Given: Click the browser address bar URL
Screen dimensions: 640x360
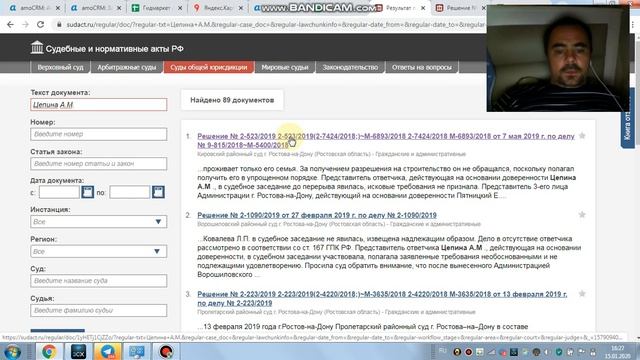Looking at the screenshot, I should (x=276, y=24).
